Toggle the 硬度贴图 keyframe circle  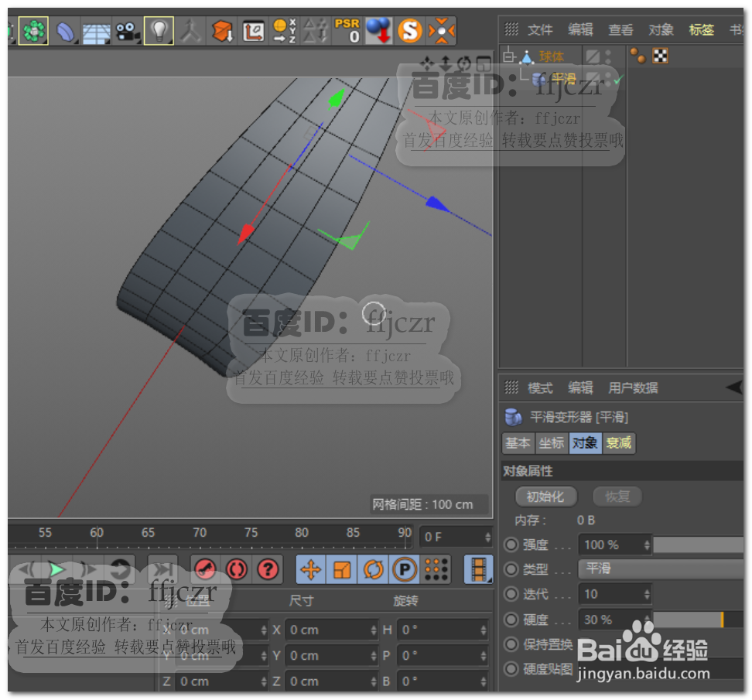pos(511,668)
